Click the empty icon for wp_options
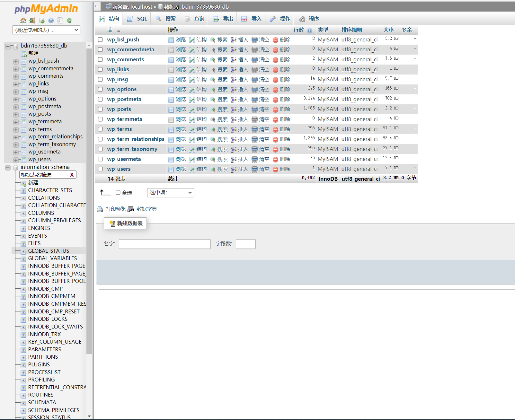Image resolution: width=515 pixels, height=420 pixels. pyautogui.click(x=254, y=90)
